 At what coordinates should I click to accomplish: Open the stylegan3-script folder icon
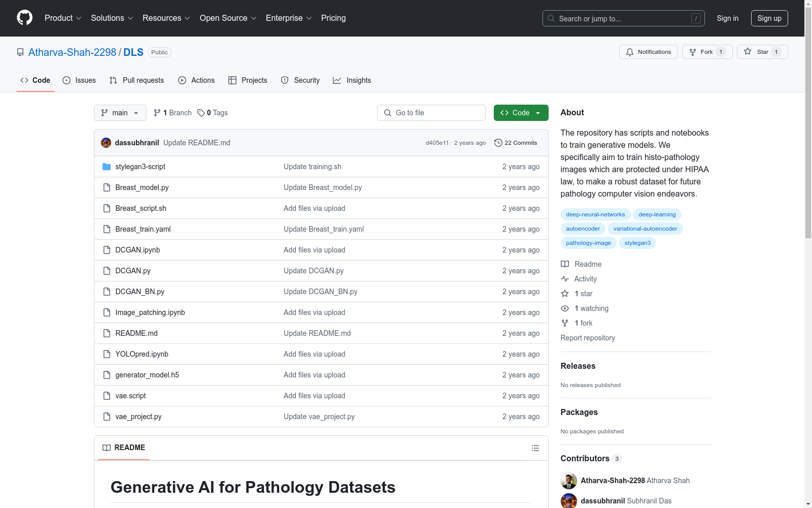tap(107, 167)
